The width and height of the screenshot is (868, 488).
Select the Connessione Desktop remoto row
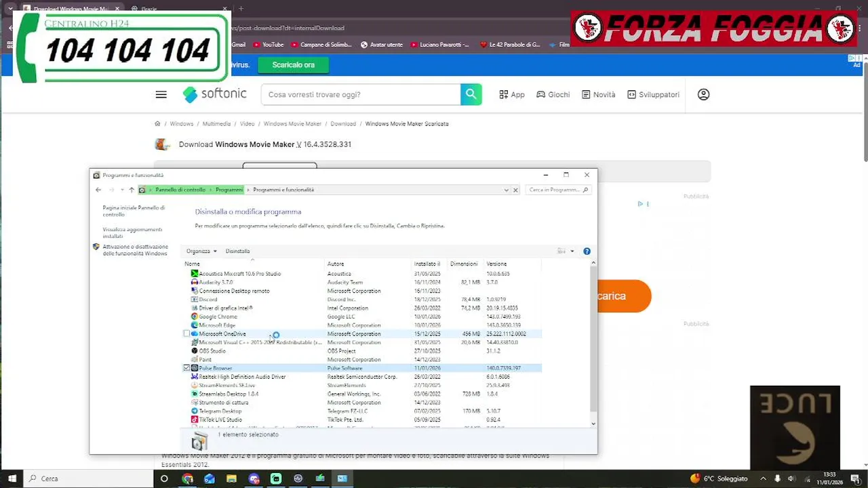pos(363,291)
